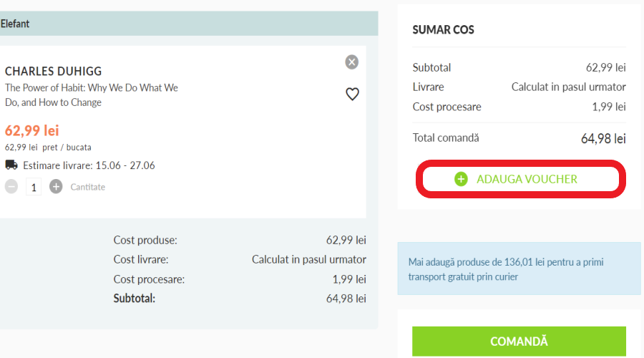
Task: Remove The Power of Habit from cart
Action: tap(351, 62)
